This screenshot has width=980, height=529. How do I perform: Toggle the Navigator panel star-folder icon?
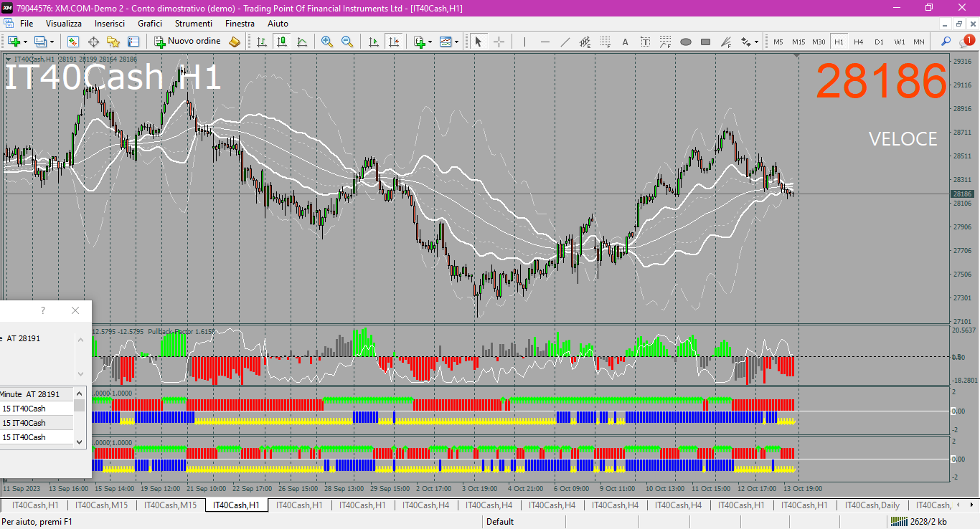pyautogui.click(x=113, y=42)
